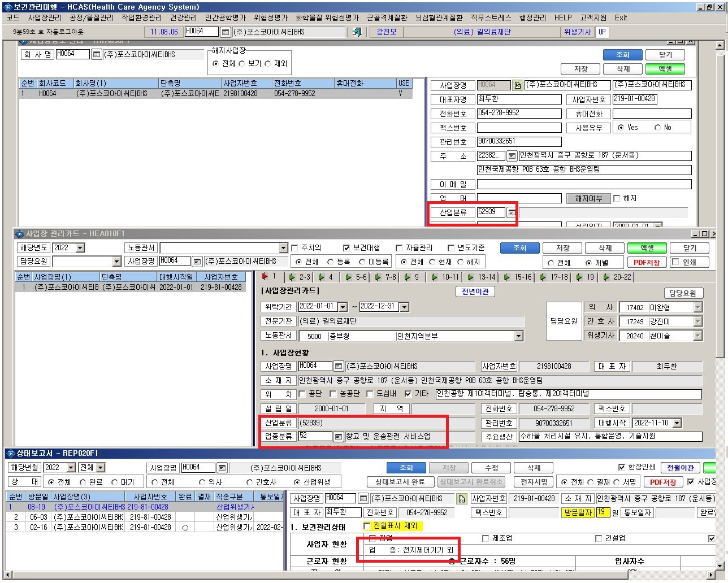Open company lookup icon beside top H0064 field
The height and width of the screenshot is (583, 728).
(225, 32)
